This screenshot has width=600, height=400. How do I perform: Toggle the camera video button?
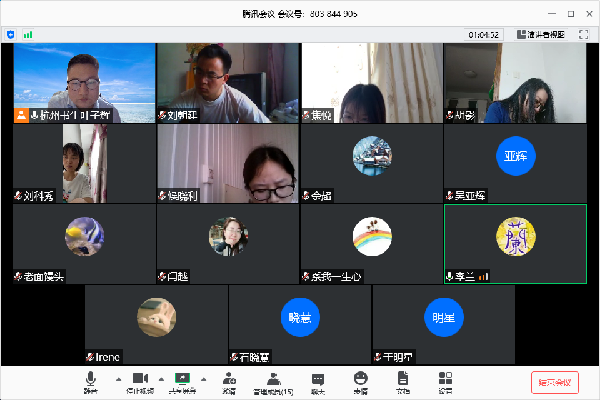tap(140, 380)
